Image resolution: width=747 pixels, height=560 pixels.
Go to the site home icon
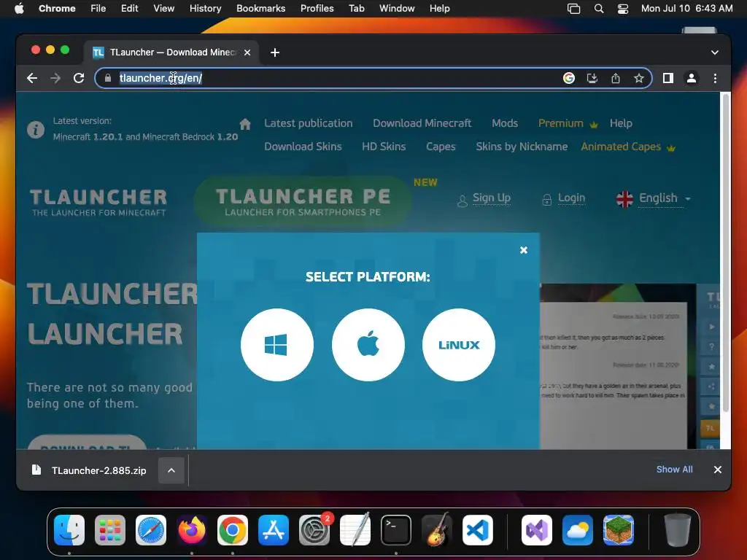[245, 124]
